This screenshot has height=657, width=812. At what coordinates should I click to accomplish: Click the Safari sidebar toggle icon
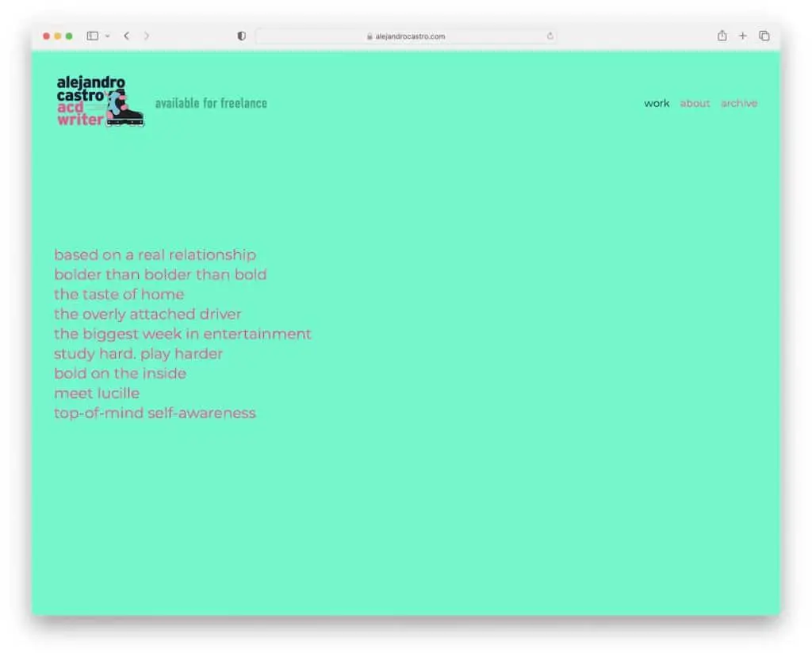[x=93, y=36]
